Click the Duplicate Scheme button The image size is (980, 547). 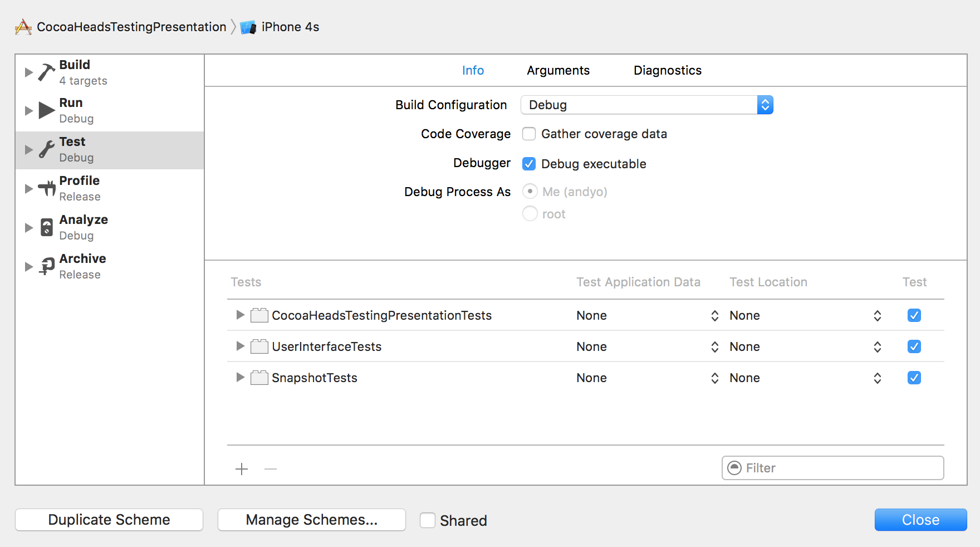pyautogui.click(x=109, y=520)
